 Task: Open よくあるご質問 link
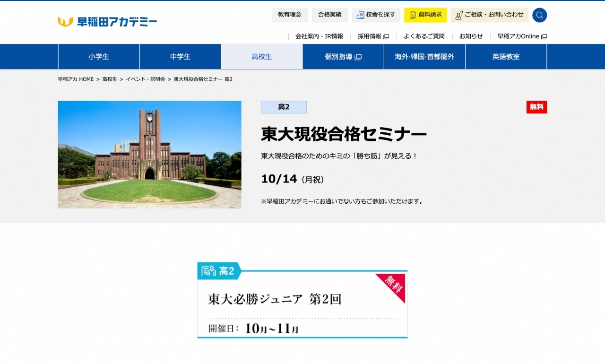tap(424, 36)
